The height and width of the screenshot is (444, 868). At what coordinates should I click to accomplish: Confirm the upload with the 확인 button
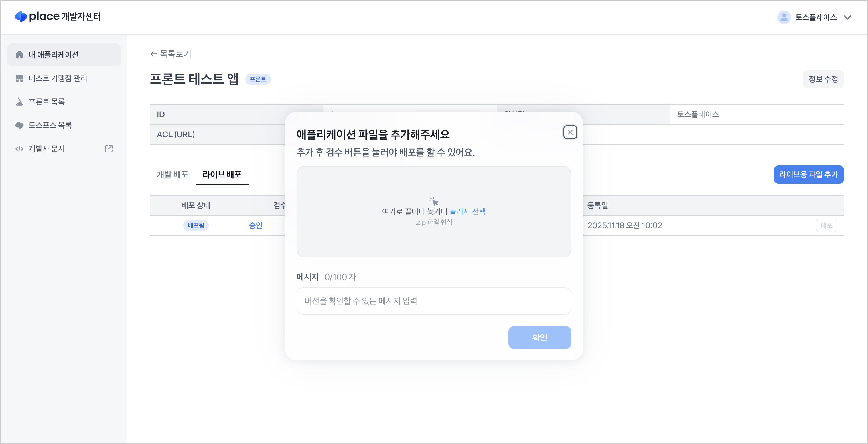[x=539, y=337]
